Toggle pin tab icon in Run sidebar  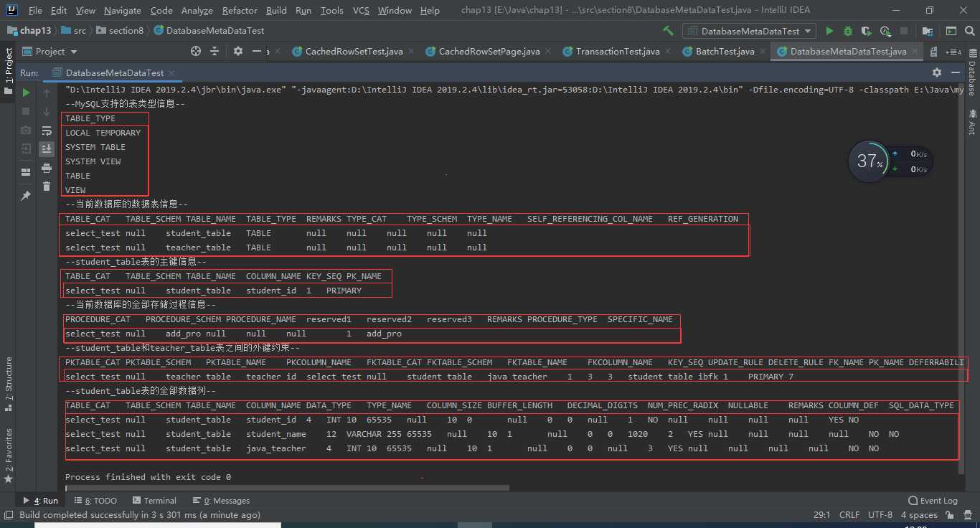click(26, 195)
